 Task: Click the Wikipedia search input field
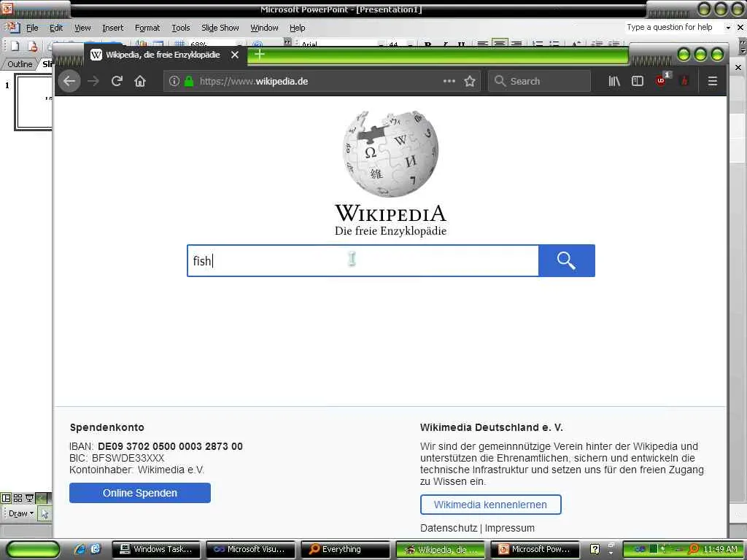tap(363, 260)
